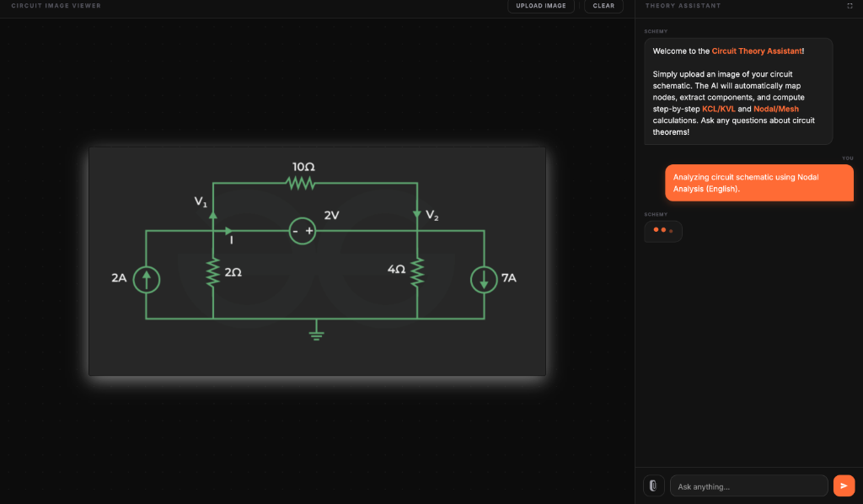The image size is (863, 504).
Task: Click the ground symbol in the circuit
Action: click(x=317, y=330)
